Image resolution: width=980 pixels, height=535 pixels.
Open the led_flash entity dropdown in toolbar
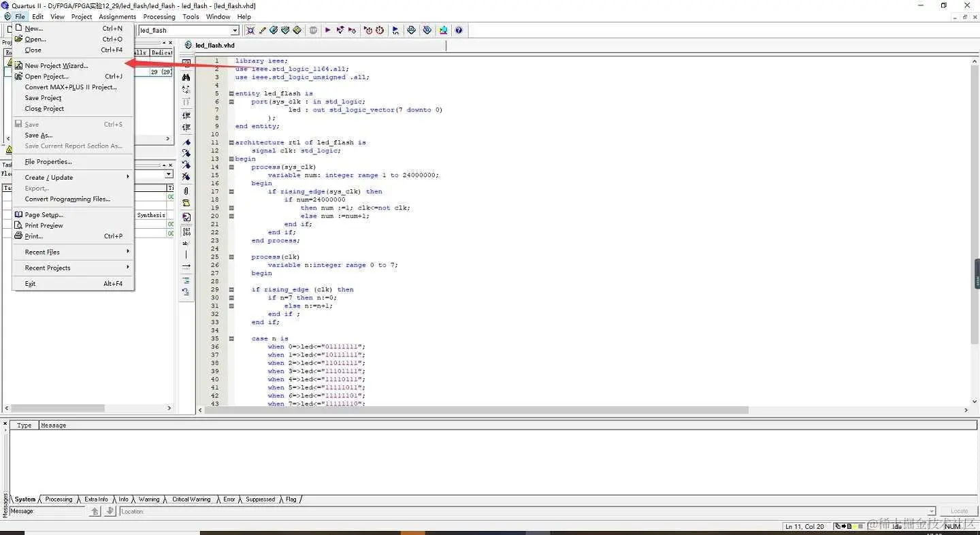(x=235, y=30)
